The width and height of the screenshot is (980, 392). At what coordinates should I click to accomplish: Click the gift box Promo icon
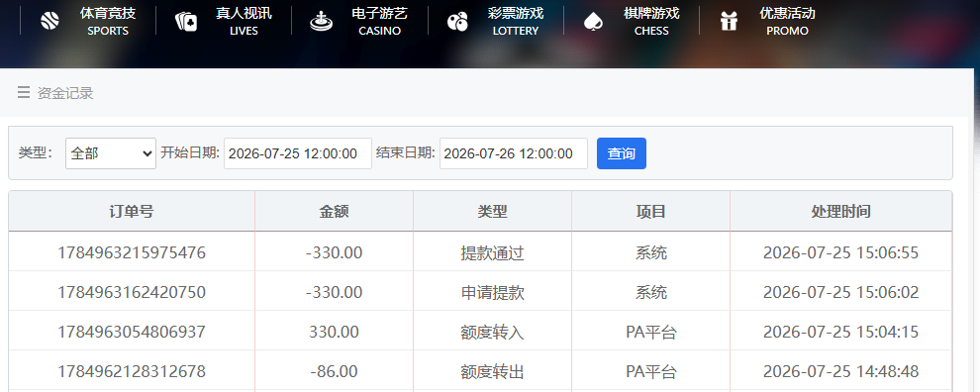coord(729,21)
